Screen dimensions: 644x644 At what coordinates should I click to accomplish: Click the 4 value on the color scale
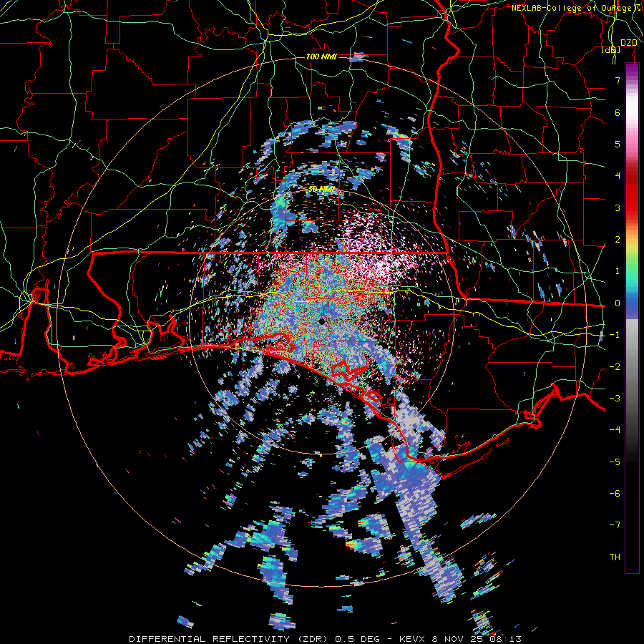pos(618,176)
